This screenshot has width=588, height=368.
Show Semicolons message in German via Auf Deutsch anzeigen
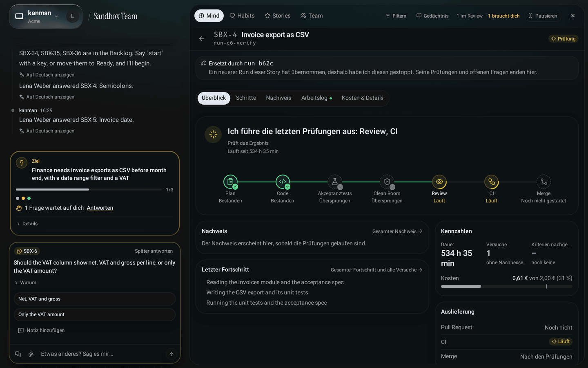(x=47, y=97)
